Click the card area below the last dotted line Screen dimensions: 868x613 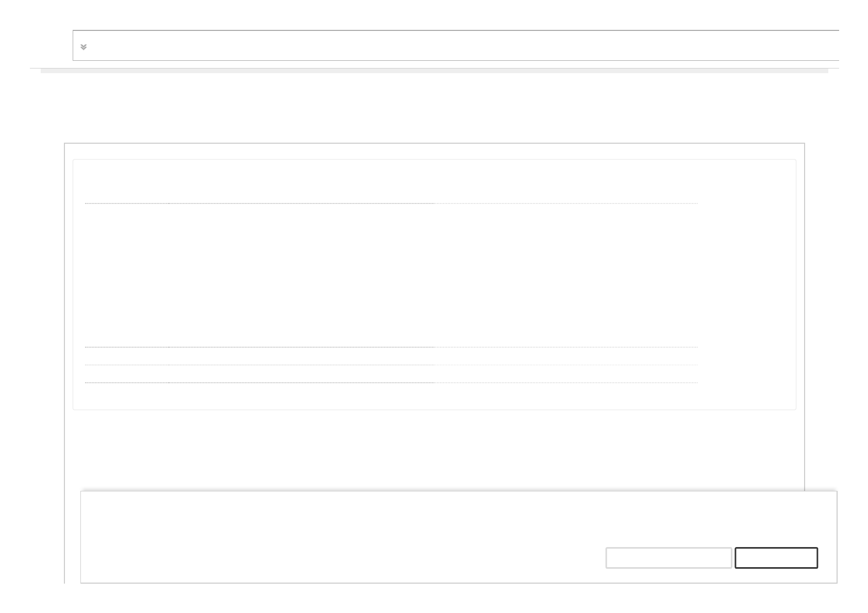pos(391,396)
